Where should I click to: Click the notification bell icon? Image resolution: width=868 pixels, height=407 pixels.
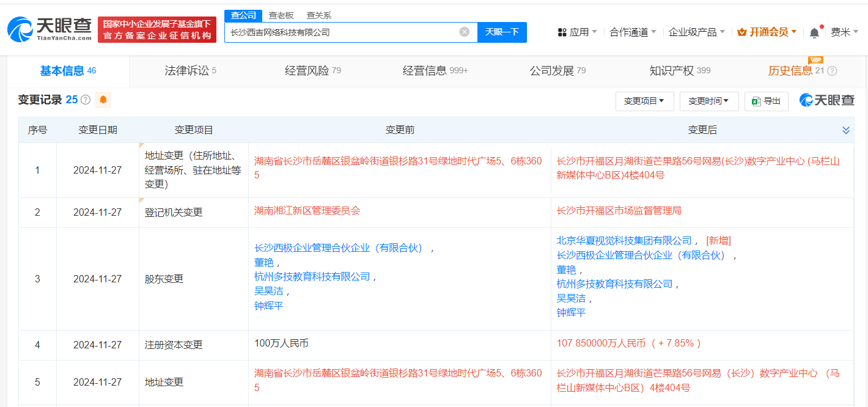[x=814, y=31]
